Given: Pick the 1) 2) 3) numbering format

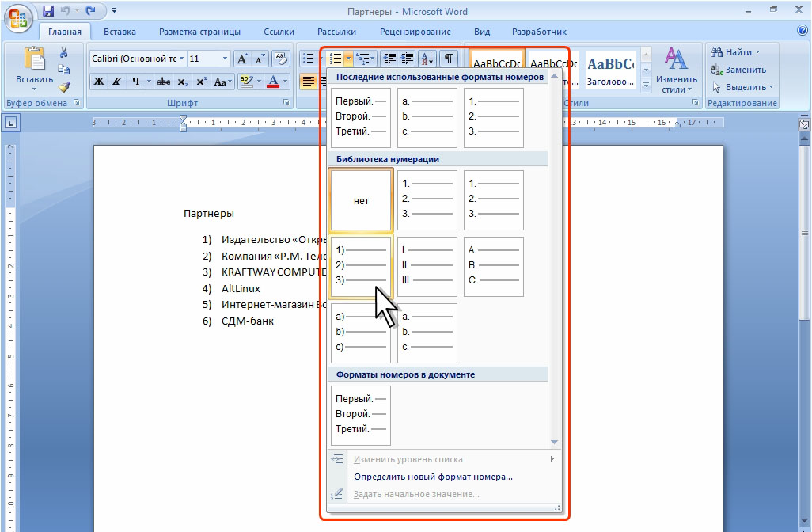Looking at the screenshot, I should [361, 267].
